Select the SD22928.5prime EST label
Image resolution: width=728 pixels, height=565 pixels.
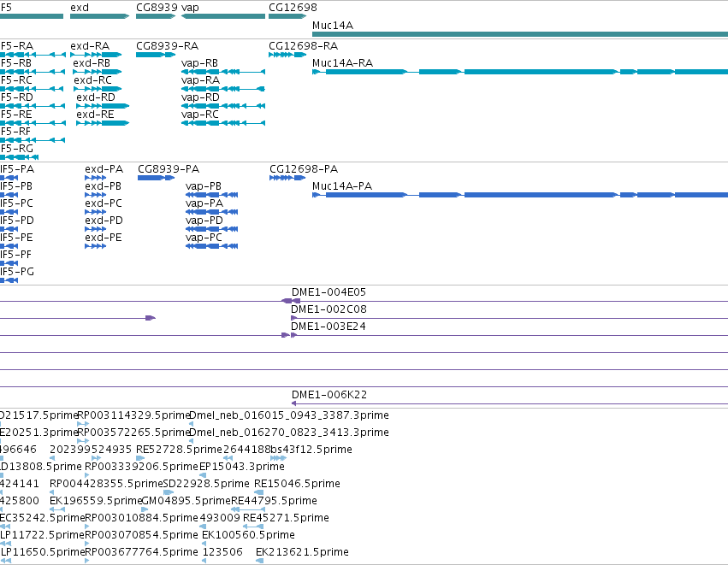(x=206, y=484)
